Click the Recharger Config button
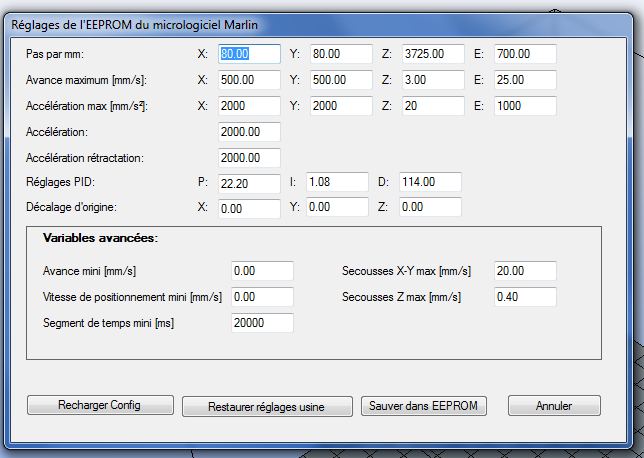 100,405
